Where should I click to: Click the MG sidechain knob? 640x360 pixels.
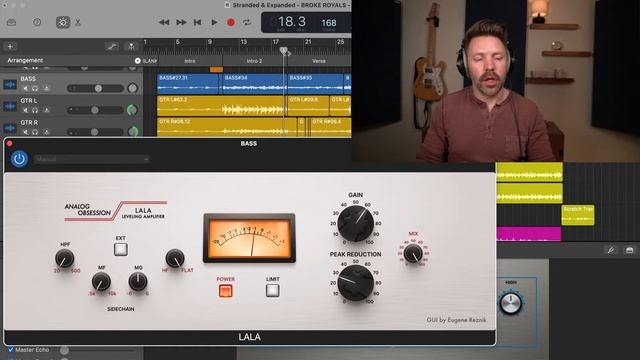[x=138, y=281]
